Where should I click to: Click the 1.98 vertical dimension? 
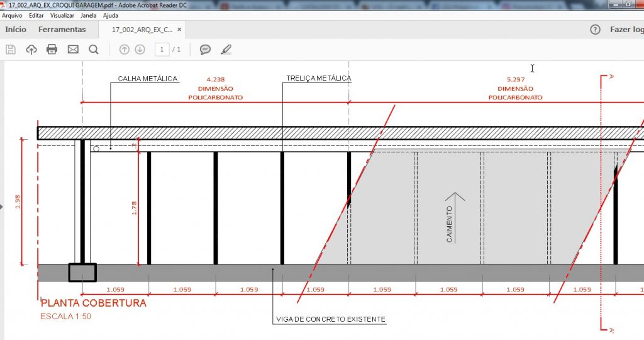[17, 201]
